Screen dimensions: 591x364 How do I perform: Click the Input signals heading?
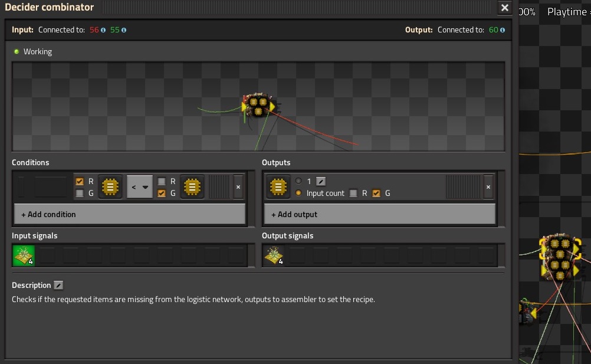coord(35,236)
